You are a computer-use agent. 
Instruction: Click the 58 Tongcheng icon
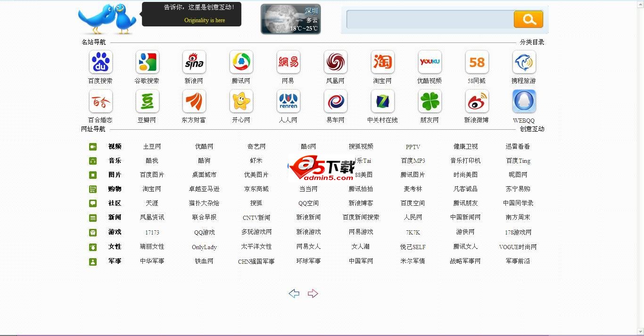point(477,62)
